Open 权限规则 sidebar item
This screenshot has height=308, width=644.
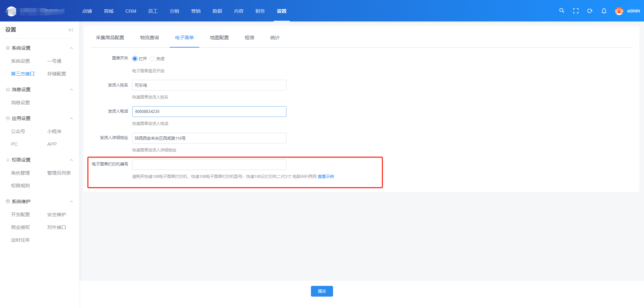point(20,186)
